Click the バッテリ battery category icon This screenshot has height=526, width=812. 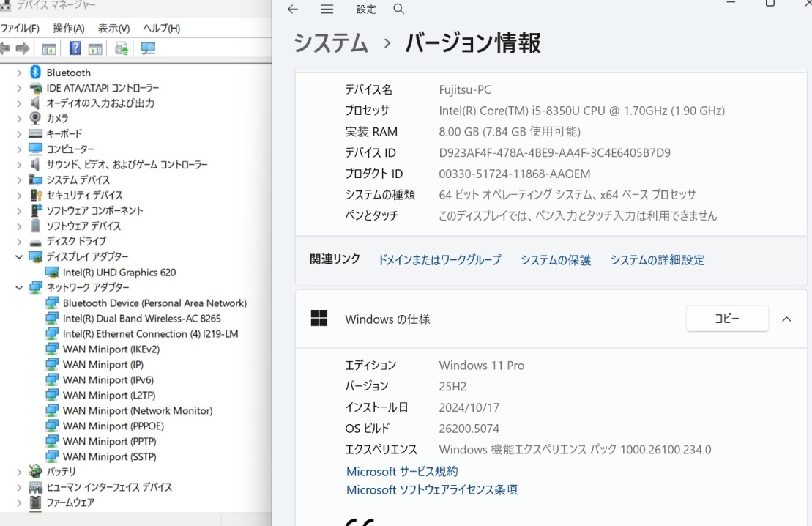(x=35, y=471)
